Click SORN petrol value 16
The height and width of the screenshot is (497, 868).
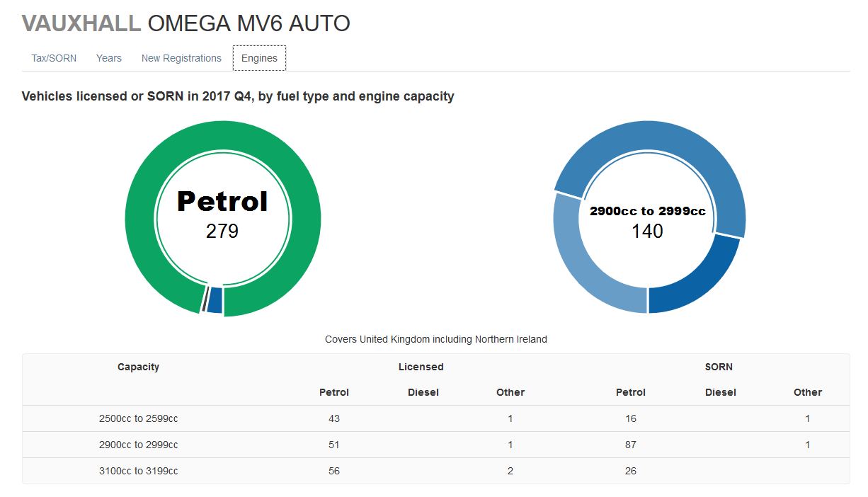click(x=631, y=418)
